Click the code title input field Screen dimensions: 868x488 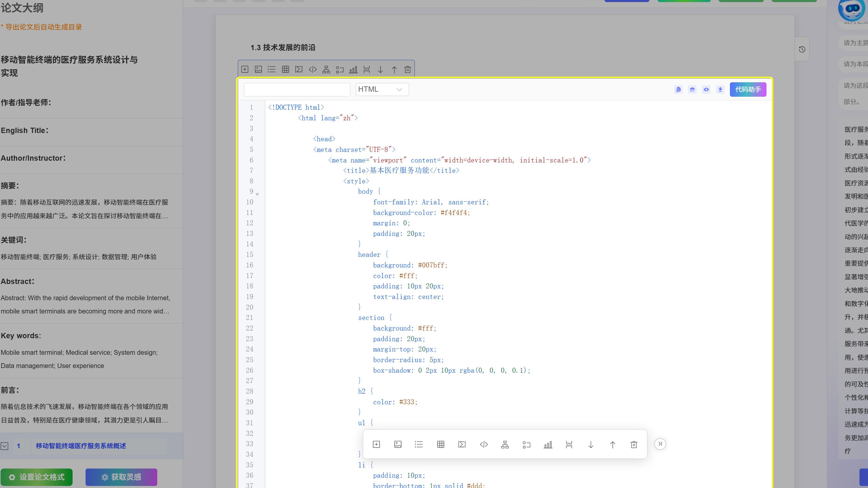297,90
